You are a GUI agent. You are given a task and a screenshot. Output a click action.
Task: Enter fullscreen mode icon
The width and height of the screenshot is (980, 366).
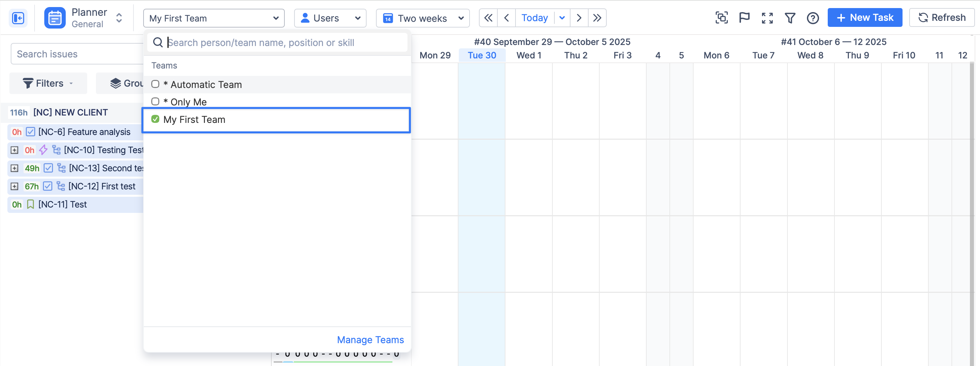click(x=767, y=18)
